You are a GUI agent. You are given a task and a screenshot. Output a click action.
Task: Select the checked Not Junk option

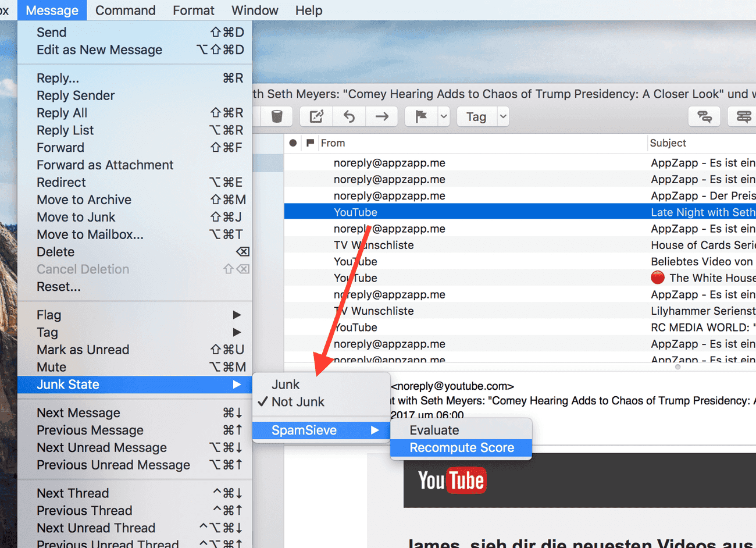[321, 402]
